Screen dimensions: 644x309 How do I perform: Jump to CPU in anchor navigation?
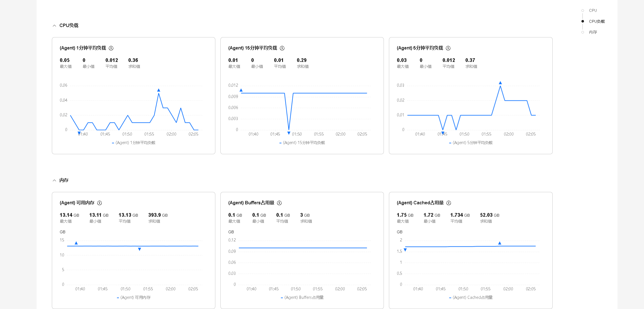click(x=593, y=10)
